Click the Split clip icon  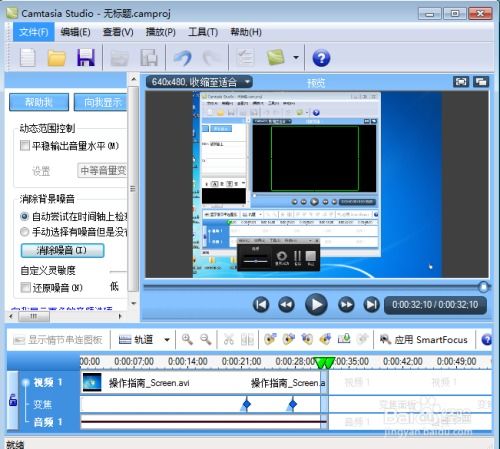[247, 340]
